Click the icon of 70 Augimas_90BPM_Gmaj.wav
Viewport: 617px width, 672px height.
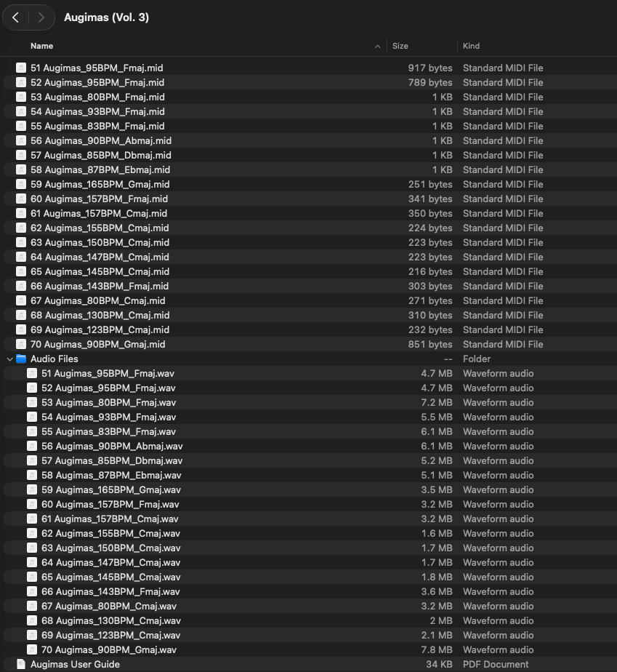(32, 649)
